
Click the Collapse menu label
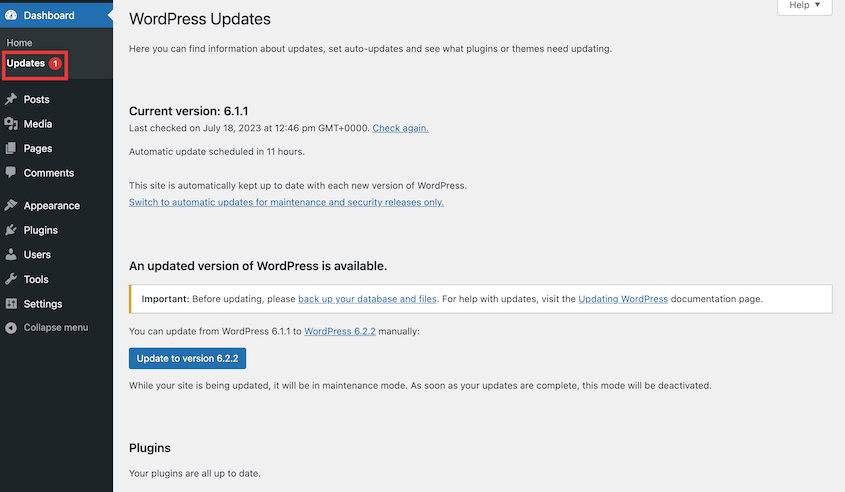[x=56, y=328]
